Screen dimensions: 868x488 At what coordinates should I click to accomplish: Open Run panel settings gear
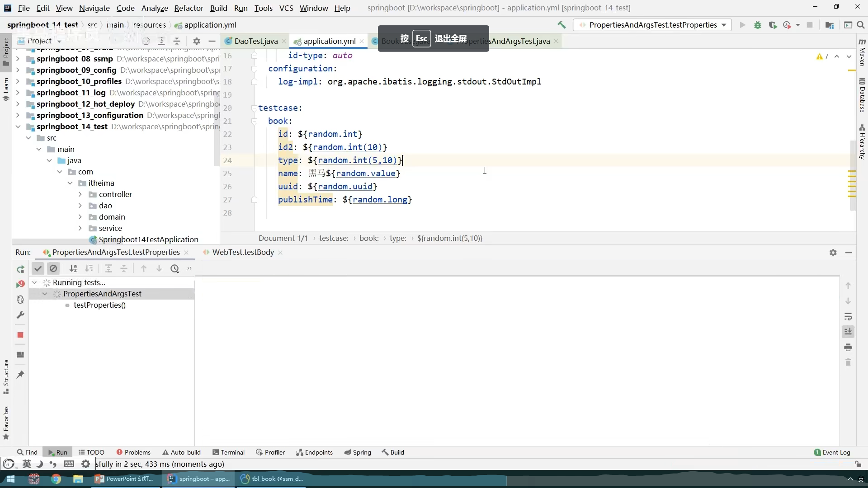coord(833,253)
